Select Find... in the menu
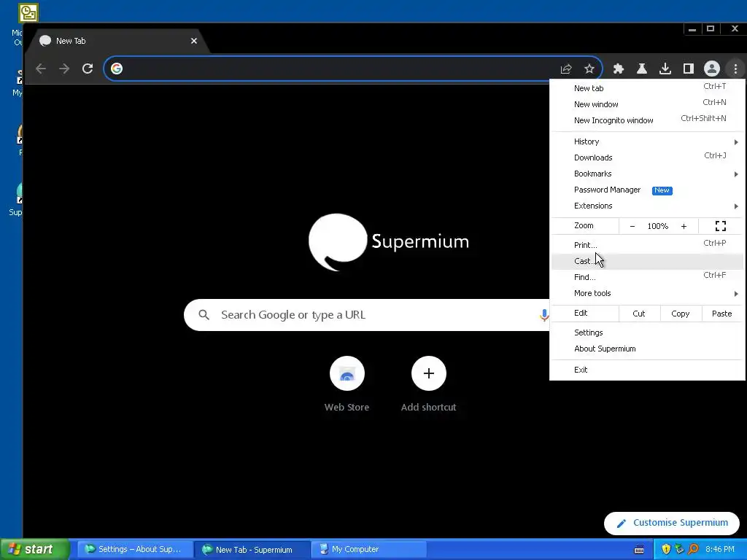Image resolution: width=747 pixels, height=560 pixels. (x=648, y=277)
